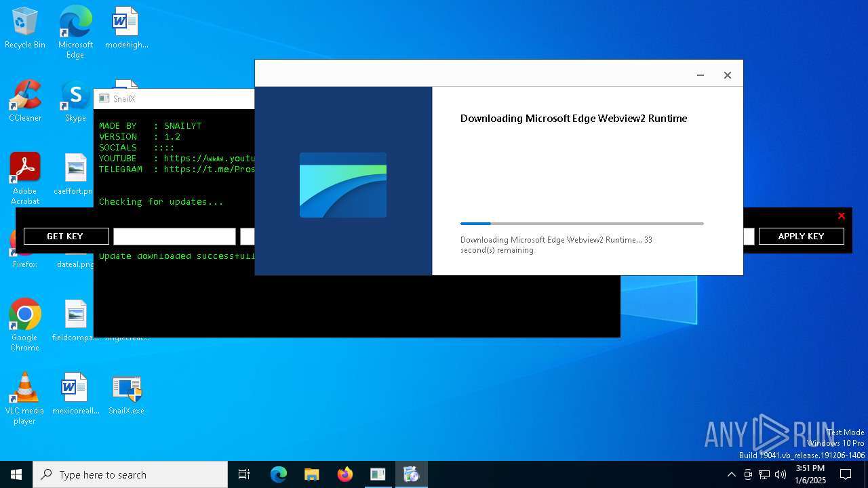Show hidden system tray icons
Viewport: 868px width, 488px height.
coord(731,474)
